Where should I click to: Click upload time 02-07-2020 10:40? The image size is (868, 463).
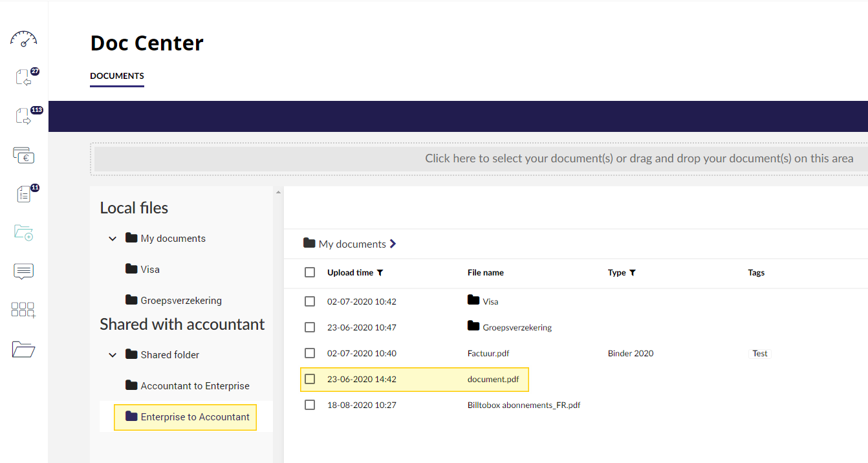point(362,353)
